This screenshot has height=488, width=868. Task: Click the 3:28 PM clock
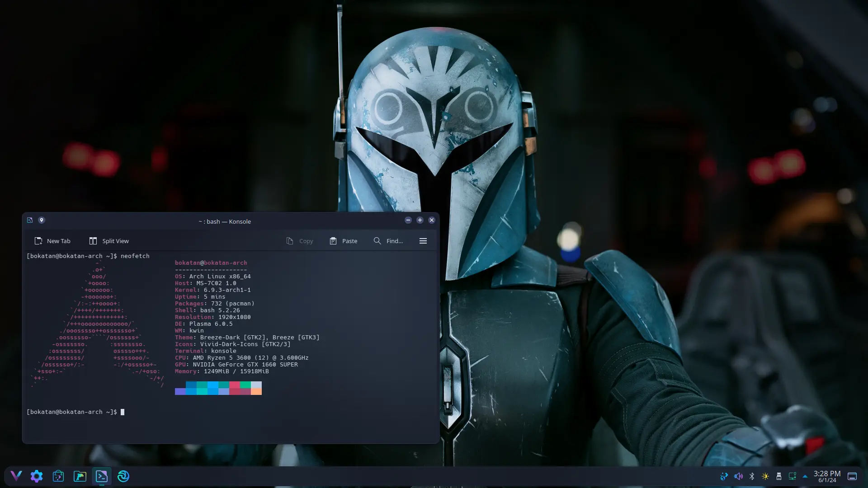[x=827, y=474]
